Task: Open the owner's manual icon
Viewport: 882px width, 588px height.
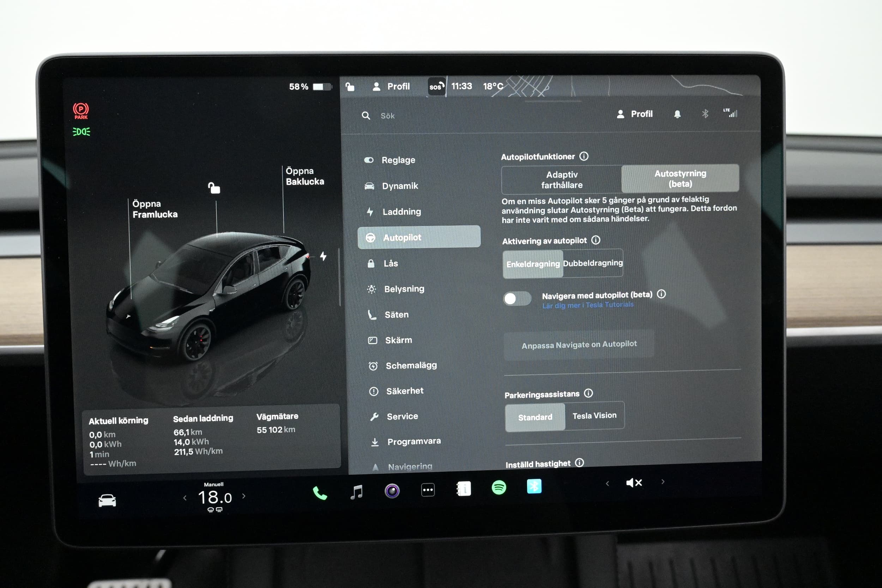Action: 464,489
